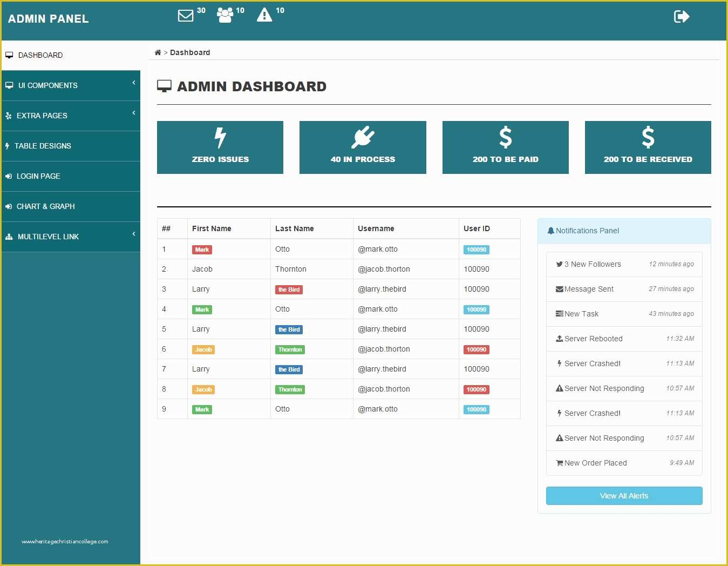The width and height of the screenshot is (728, 566).
Task: Click the dollar icon on 200 To Be Paid tile
Action: [505, 138]
